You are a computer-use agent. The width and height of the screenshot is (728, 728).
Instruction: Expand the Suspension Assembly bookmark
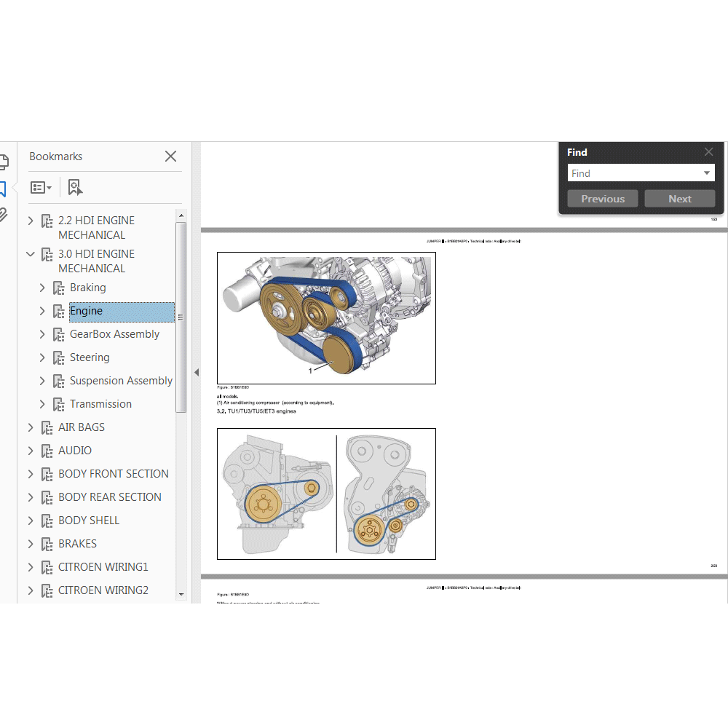point(42,381)
